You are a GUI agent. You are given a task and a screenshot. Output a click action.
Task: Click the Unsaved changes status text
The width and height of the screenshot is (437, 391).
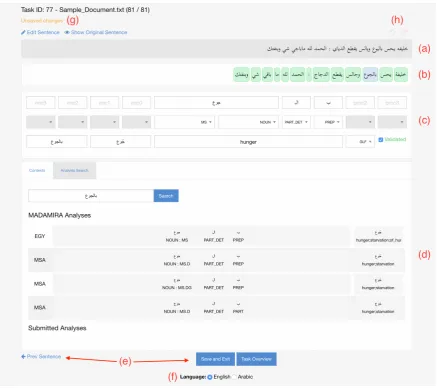point(42,21)
